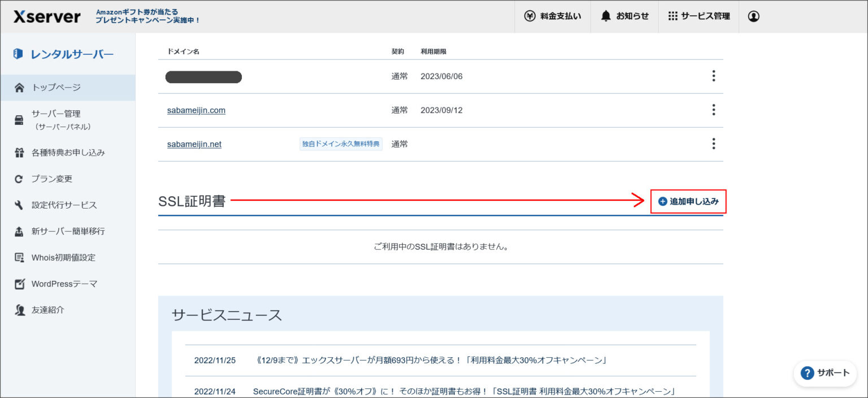The height and width of the screenshot is (398, 868).
Task: Open the サポート help bubble
Action: point(825,373)
